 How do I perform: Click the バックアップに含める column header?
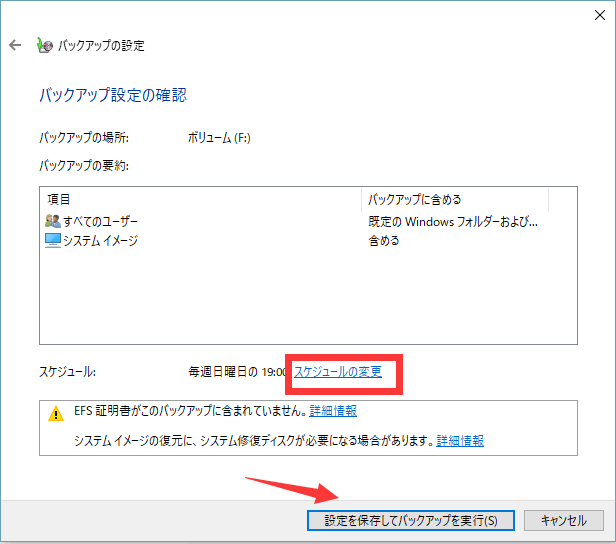[x=414, y=200]
